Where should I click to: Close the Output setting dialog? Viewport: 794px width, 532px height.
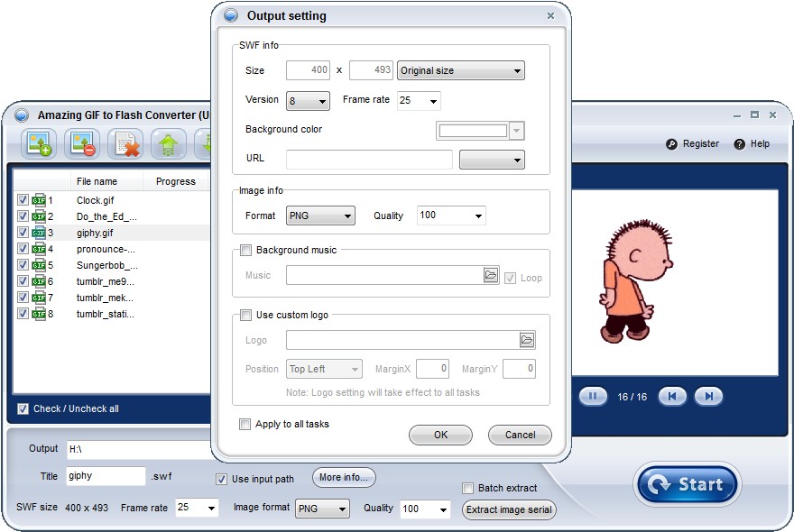(550, 16)
